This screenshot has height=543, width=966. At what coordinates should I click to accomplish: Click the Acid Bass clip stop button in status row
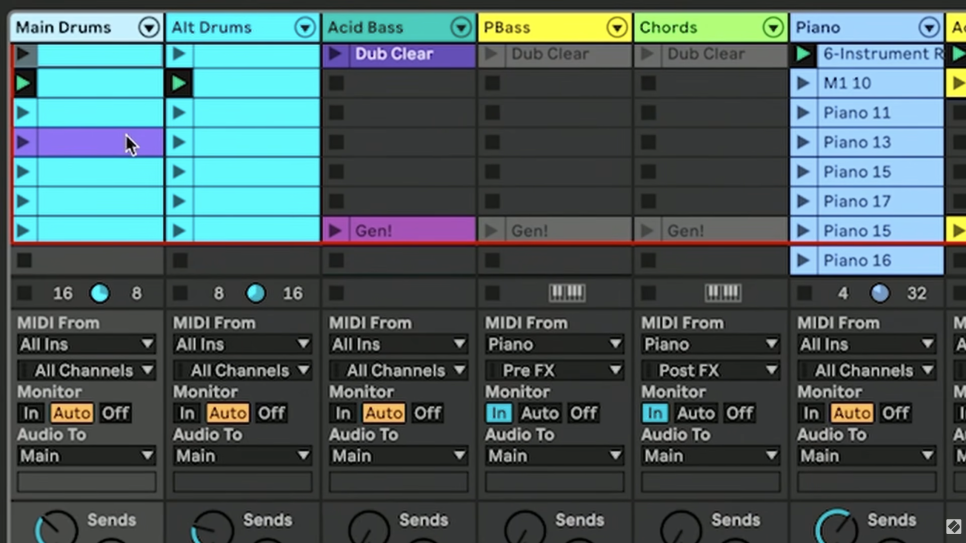(336, 293)
